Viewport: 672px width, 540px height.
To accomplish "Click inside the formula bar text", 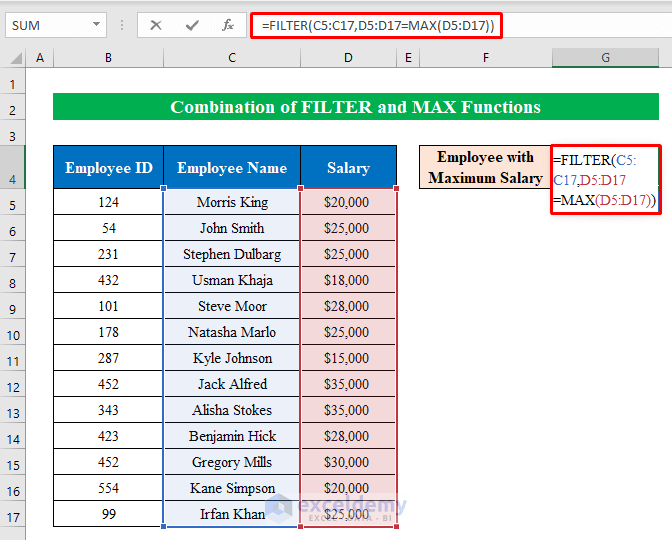I will pos(378,26).
